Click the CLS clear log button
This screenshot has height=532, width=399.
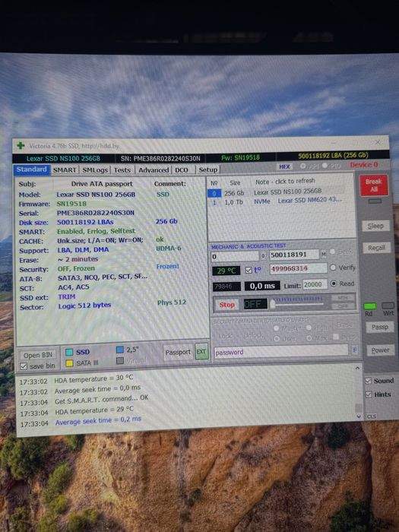click(372, 416)
